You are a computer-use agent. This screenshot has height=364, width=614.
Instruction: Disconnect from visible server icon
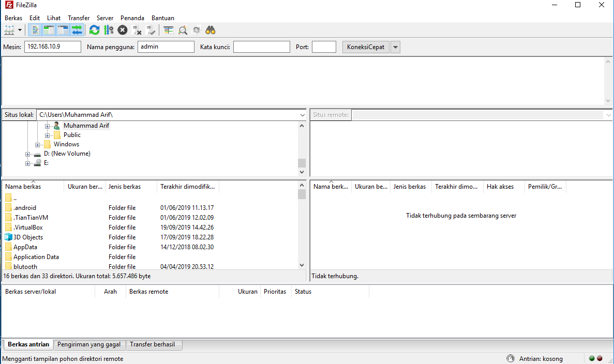tap(137, 30)
